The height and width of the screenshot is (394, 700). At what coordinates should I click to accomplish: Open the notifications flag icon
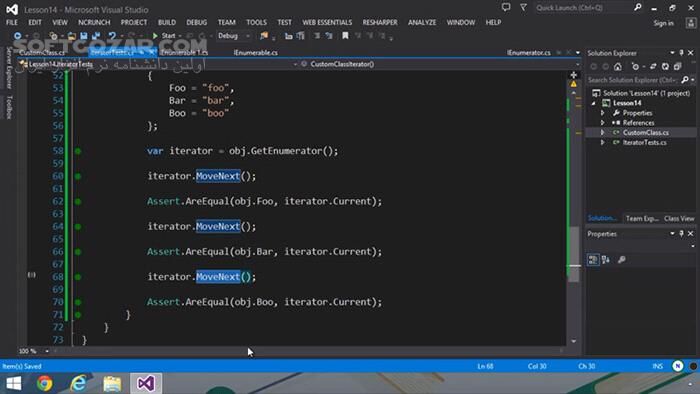coord(523,8)
